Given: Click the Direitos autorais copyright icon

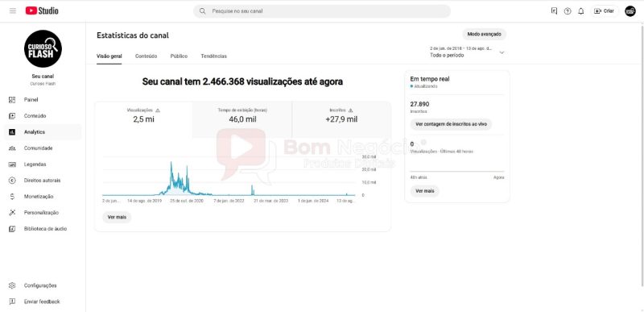Looking at the screenshot, I should (x=12, y=181).
